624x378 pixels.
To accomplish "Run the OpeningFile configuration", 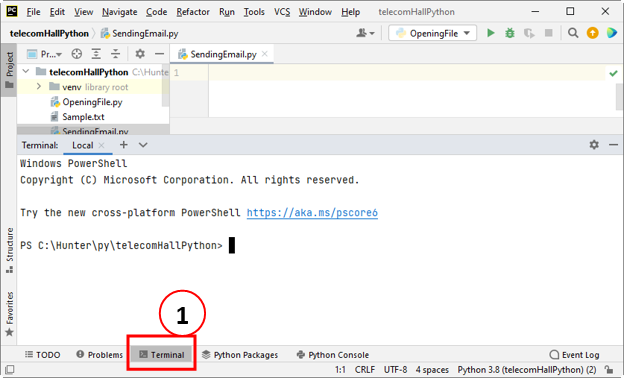I will point(491,33).
